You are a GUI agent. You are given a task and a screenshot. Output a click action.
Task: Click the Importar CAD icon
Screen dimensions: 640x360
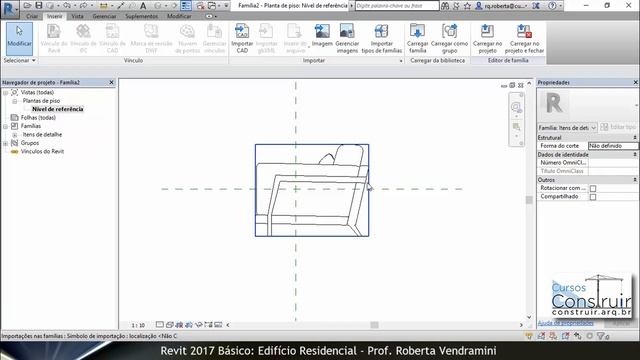pyautogui.click(x=242, y=38)
